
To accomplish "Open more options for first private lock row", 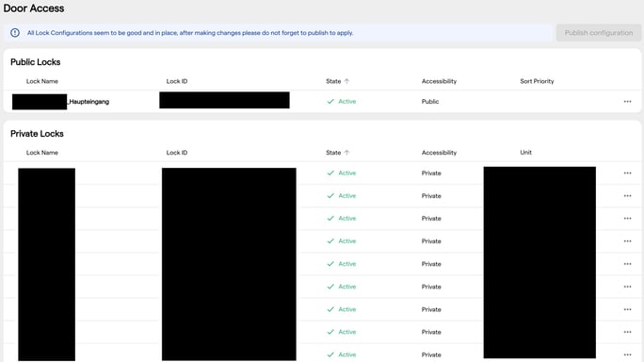I will coord(627,173).
